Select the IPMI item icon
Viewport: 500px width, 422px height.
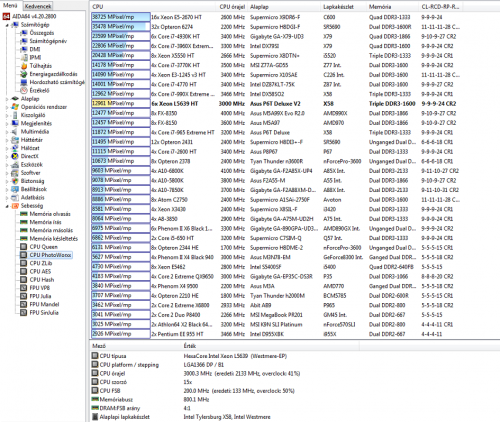pos(23,57)
